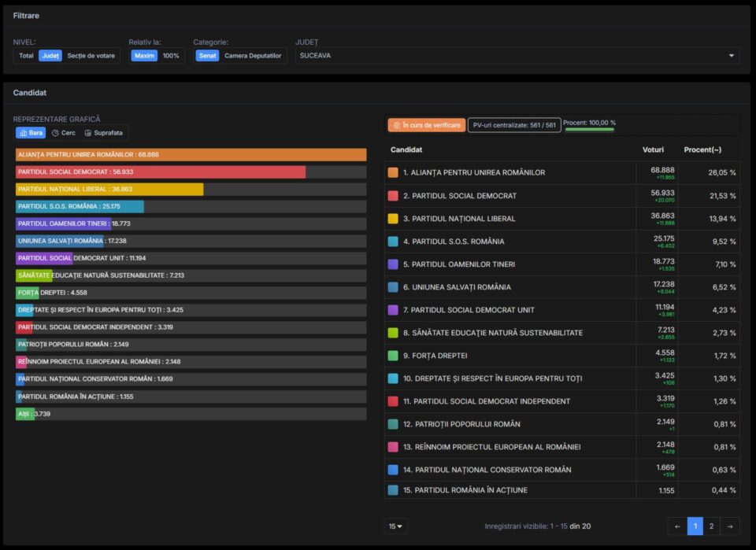This screenshot has height=550, width=756.
Task: Click the color swatch for Uniunea Salvați România
Action: tap(393, 287)
